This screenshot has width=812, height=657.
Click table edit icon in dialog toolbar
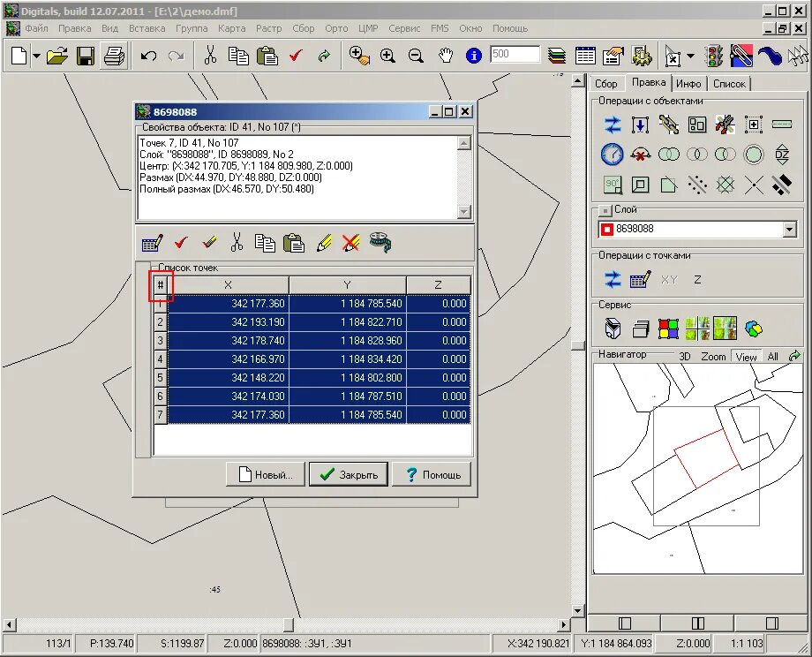click(152, 243)
